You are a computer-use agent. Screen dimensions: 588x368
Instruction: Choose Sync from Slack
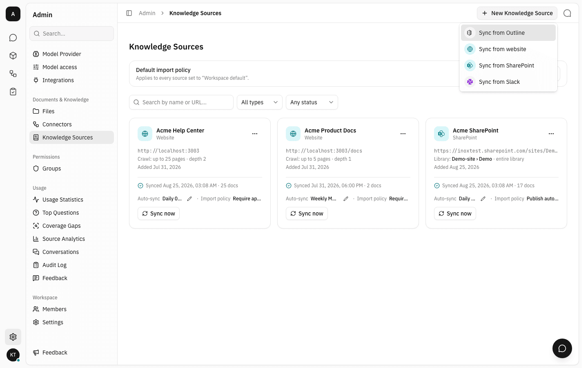(x=508, y=82)
